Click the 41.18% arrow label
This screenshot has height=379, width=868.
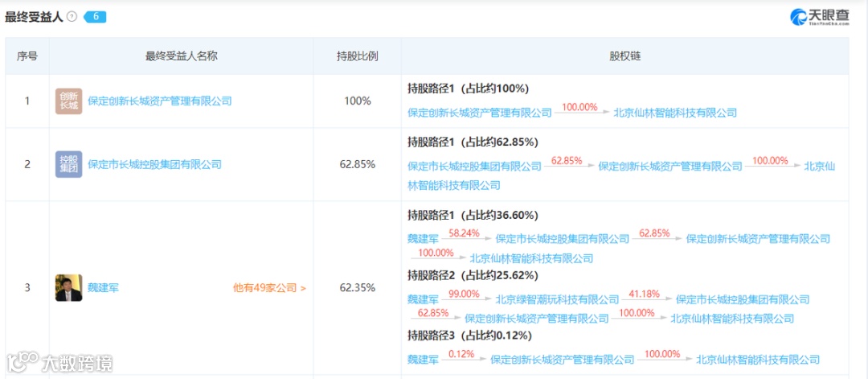[645, 295]
